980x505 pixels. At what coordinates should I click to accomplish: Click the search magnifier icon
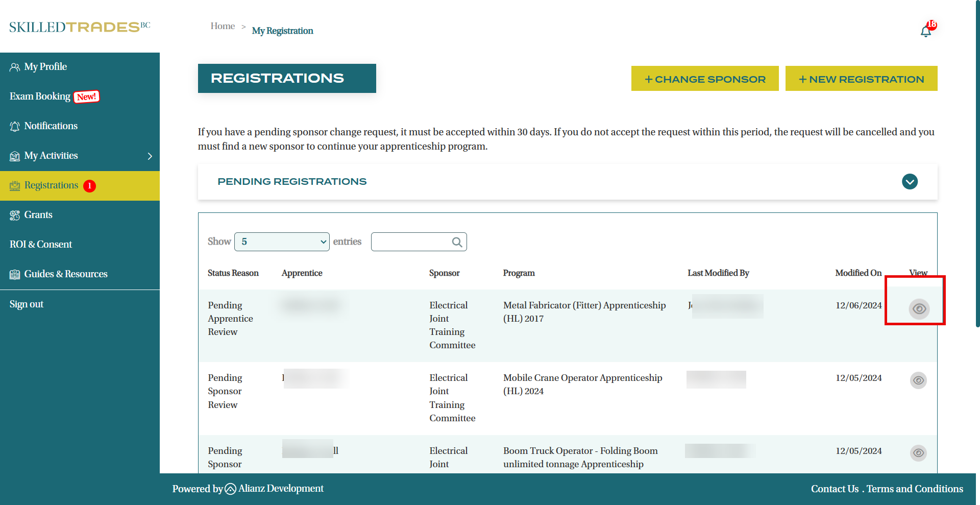457,242
